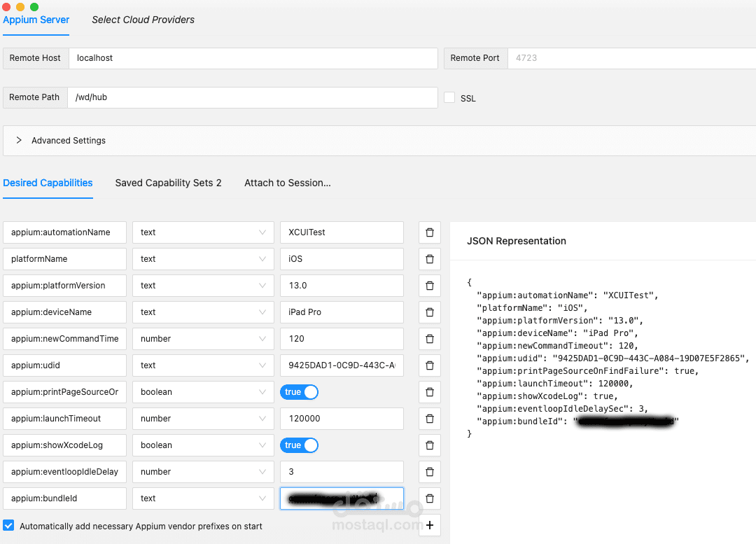Expand the Advanced Settings section

(379, 140)
